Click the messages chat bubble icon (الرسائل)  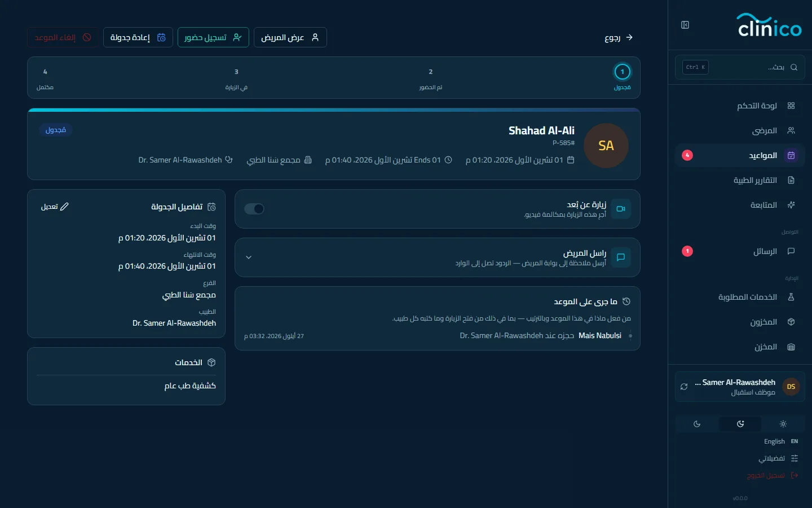791,251
